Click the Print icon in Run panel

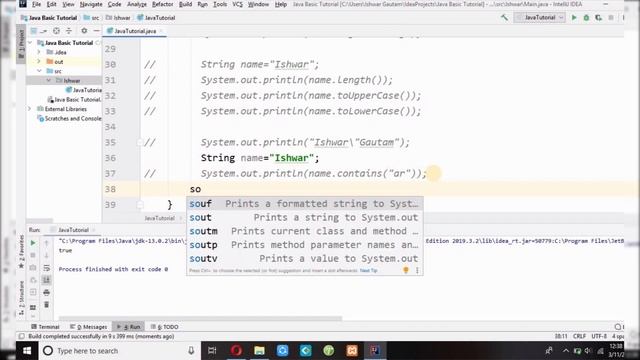[x=47, y=292]
